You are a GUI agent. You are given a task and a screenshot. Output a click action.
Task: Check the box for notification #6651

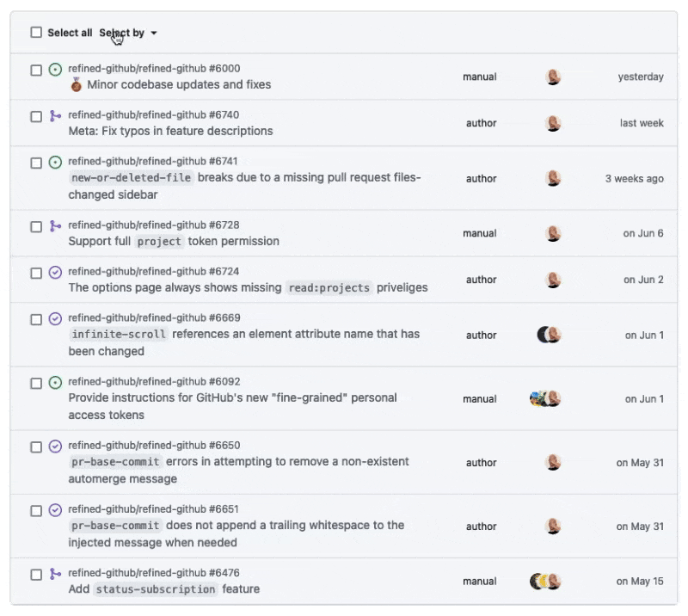[36, 511]
